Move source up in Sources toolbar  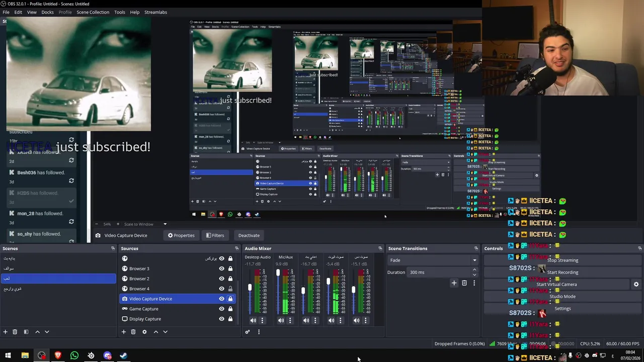[155, 332]
